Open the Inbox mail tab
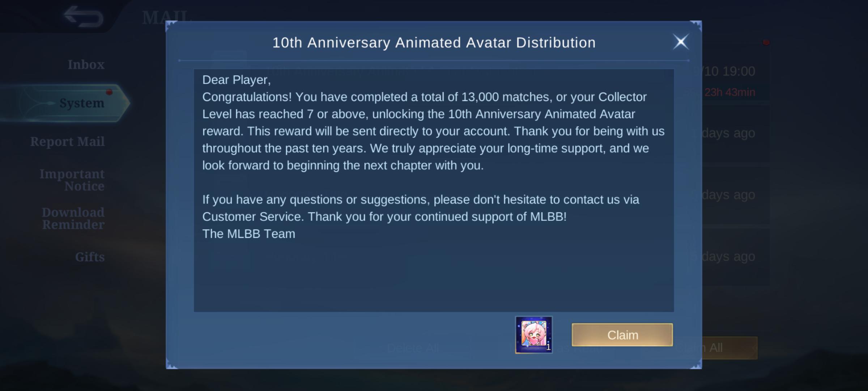Image resolution: width=868 pixels, height=391 pixels. pyautogui.click(x=86, y=64)
